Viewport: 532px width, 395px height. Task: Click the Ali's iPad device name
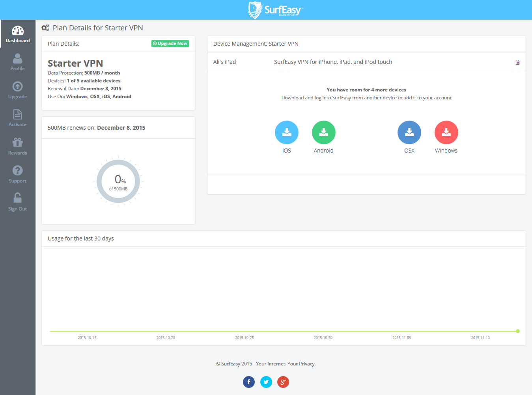point(224,62)
